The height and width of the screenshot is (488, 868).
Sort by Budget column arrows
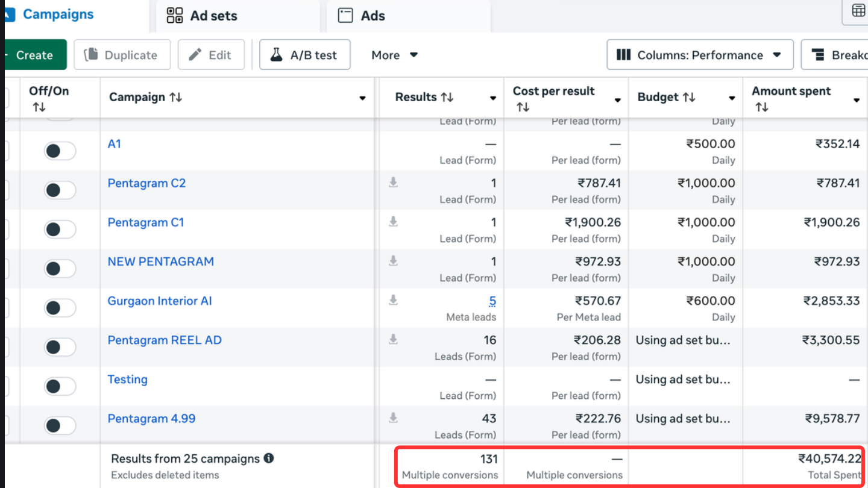click(688, 97)
